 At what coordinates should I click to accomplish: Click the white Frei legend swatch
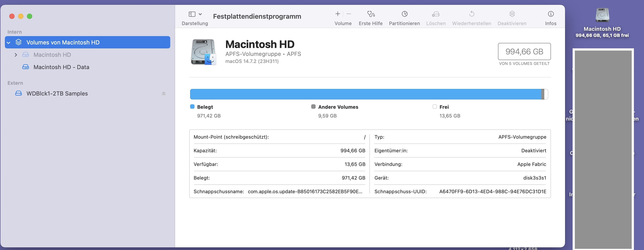(434, 107)
